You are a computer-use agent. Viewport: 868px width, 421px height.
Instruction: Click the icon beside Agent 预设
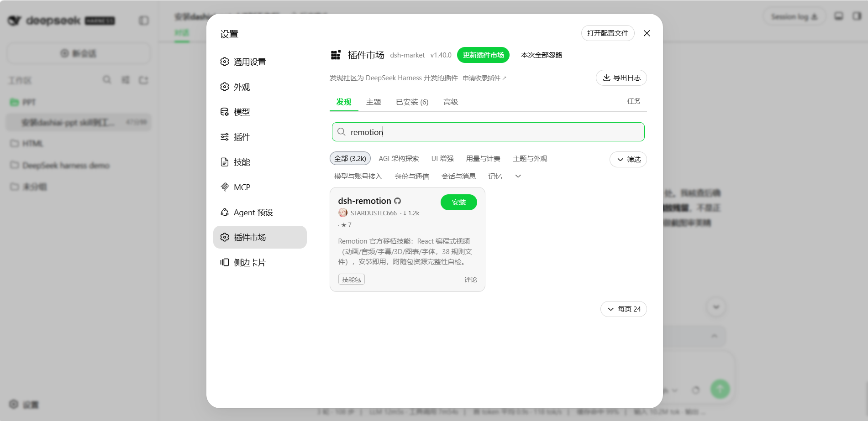[x=225, y=212]
